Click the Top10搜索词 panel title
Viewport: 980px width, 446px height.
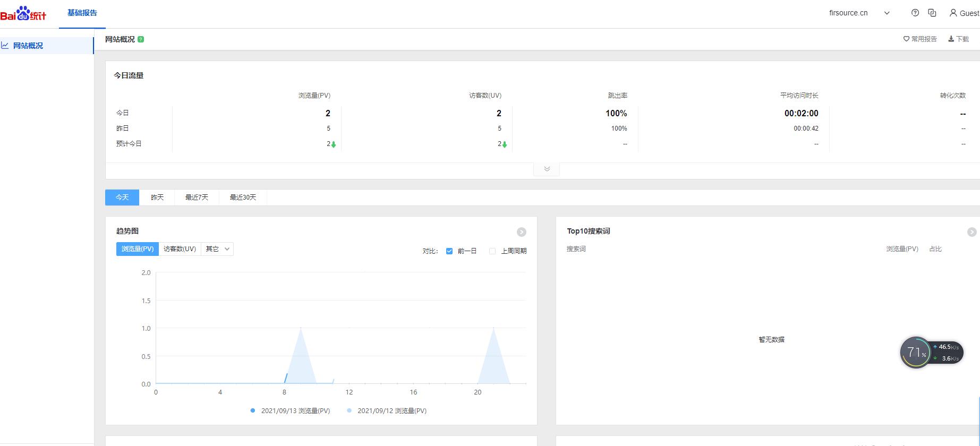589,231
